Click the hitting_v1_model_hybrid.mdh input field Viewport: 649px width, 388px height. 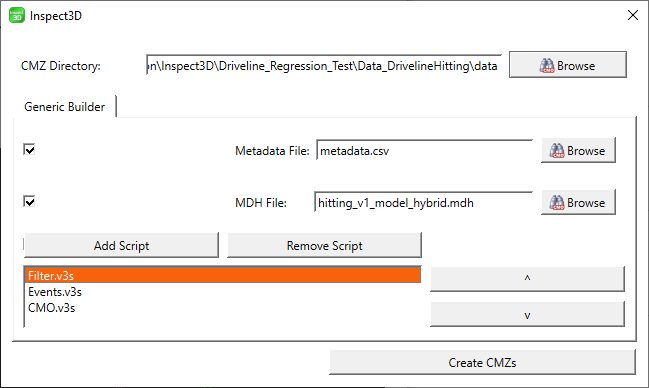(423, 202)
